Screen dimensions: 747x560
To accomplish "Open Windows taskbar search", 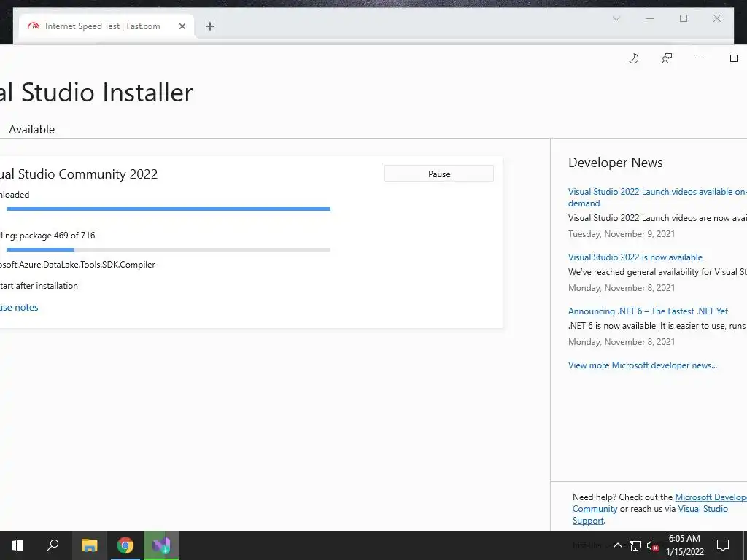I will pyautogui.click(x=53, y=545).
